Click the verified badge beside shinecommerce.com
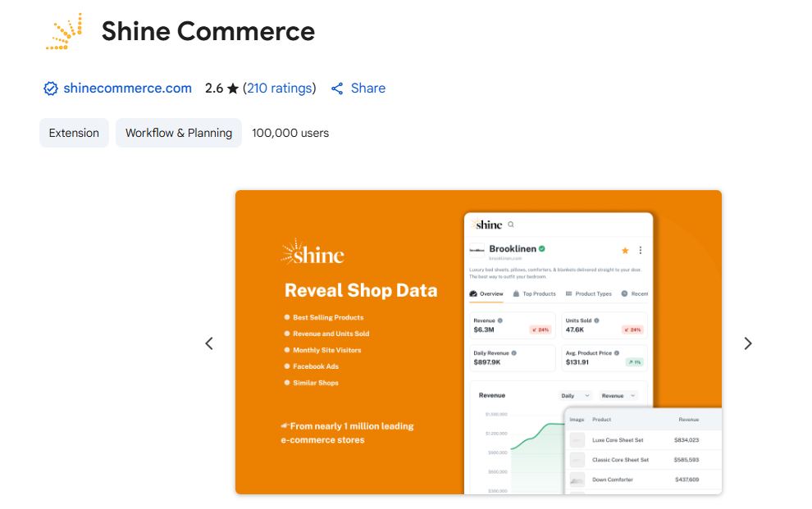Viewport: 812px width, 509px height. 51,89
